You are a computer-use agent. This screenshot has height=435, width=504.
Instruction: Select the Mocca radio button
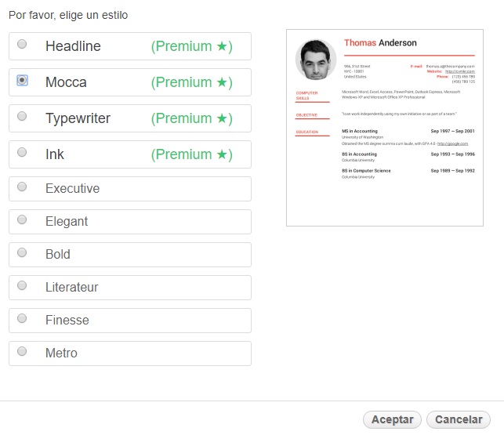22,80
